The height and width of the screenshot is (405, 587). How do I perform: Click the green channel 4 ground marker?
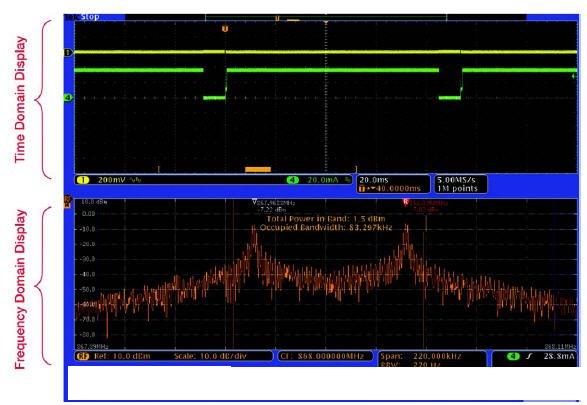click(68, 98)
